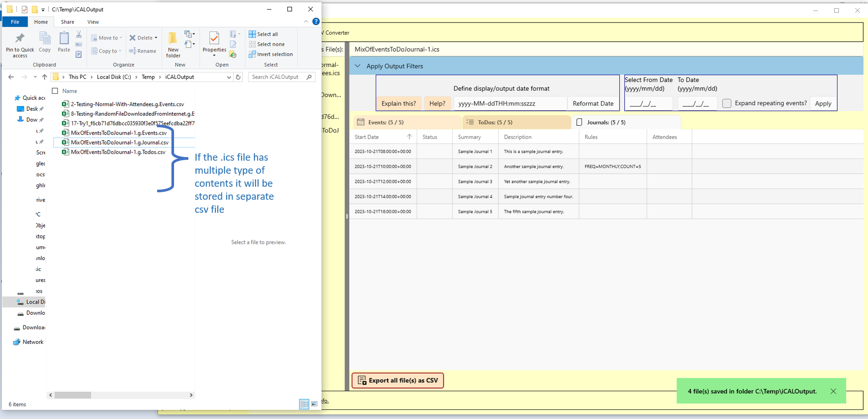
Task: Select MixOfEventsToDoJournal-1.g.Journal.csv file
Action: [x=120, y=142]
